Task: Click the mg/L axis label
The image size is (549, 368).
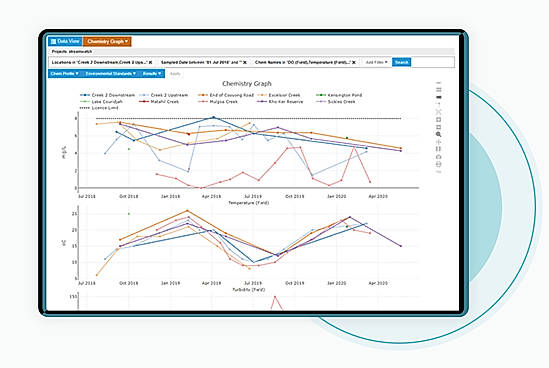Action: [64, 153]
